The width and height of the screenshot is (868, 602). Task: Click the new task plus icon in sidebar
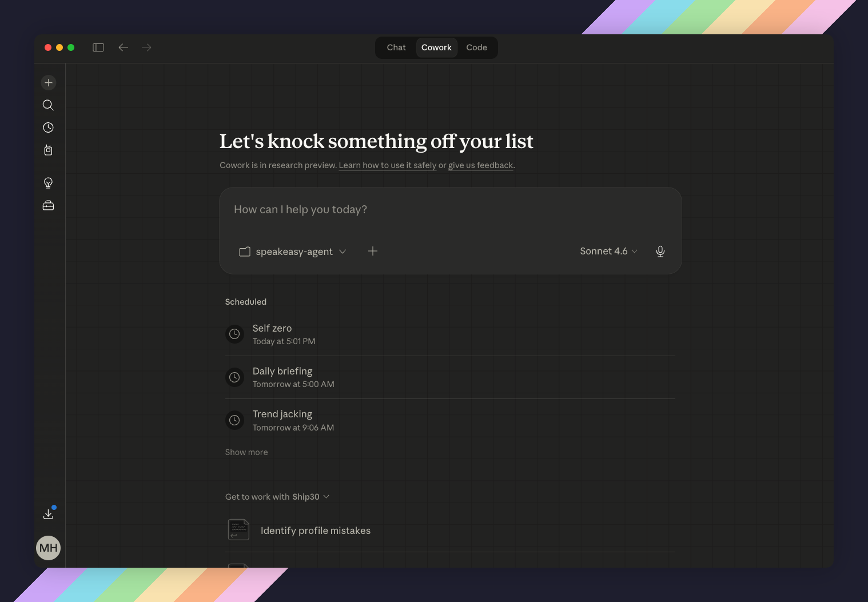[49, 83]
